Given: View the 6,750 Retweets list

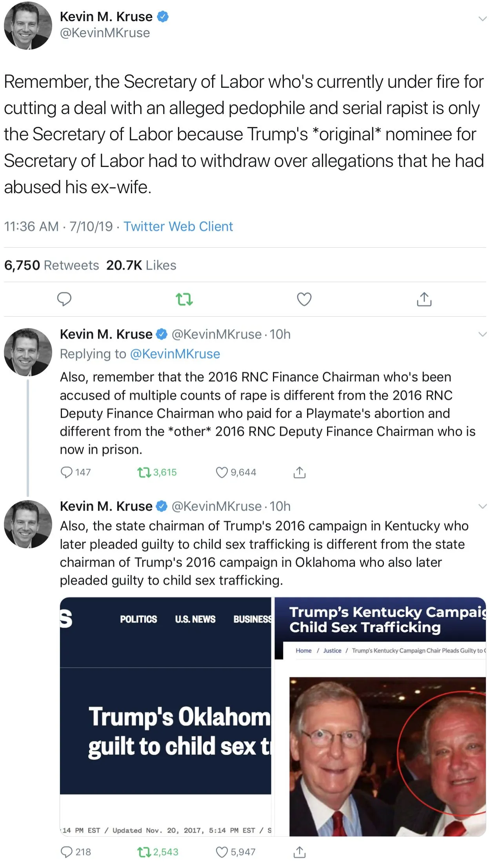Looking at the screenshot, I should pyautogui.click(x=51, y=265).
